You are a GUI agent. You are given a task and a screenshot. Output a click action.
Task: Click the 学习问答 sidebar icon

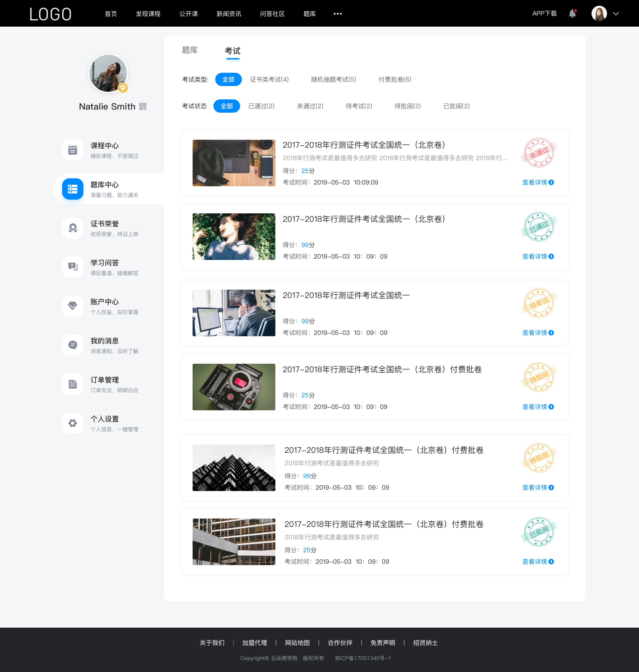pyautogui.click(x=73, y=266)
